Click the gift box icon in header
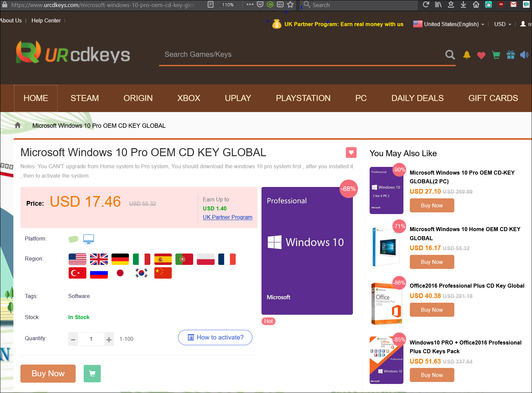The height and width of the screenshot is (393, 532). [x=511, y=55]
